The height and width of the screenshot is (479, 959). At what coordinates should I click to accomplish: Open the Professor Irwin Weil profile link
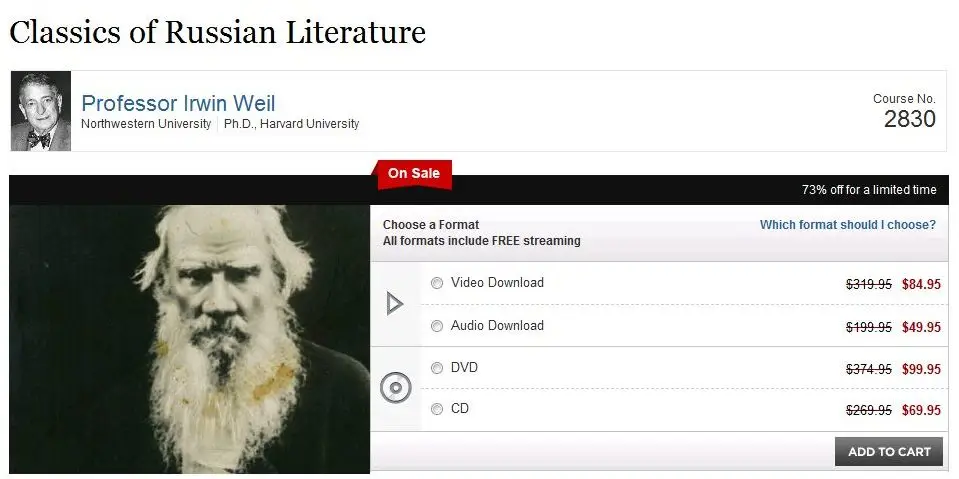coord(179,103)
